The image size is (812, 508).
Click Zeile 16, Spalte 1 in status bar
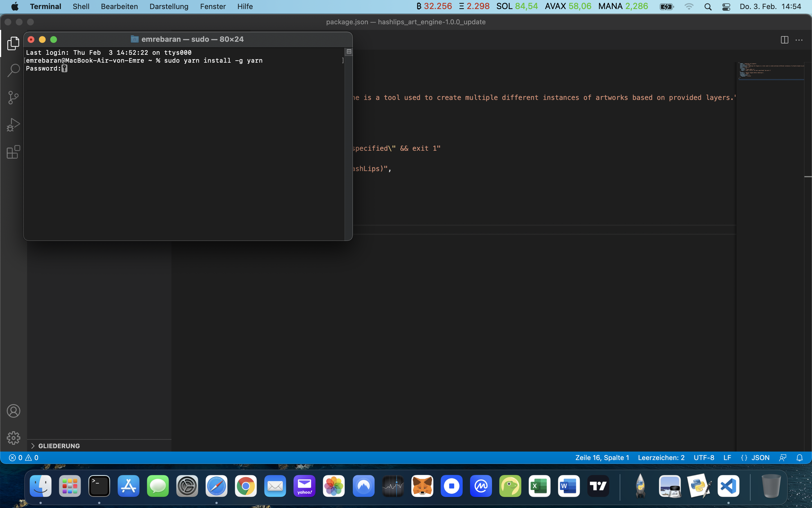tap(602, 457)
